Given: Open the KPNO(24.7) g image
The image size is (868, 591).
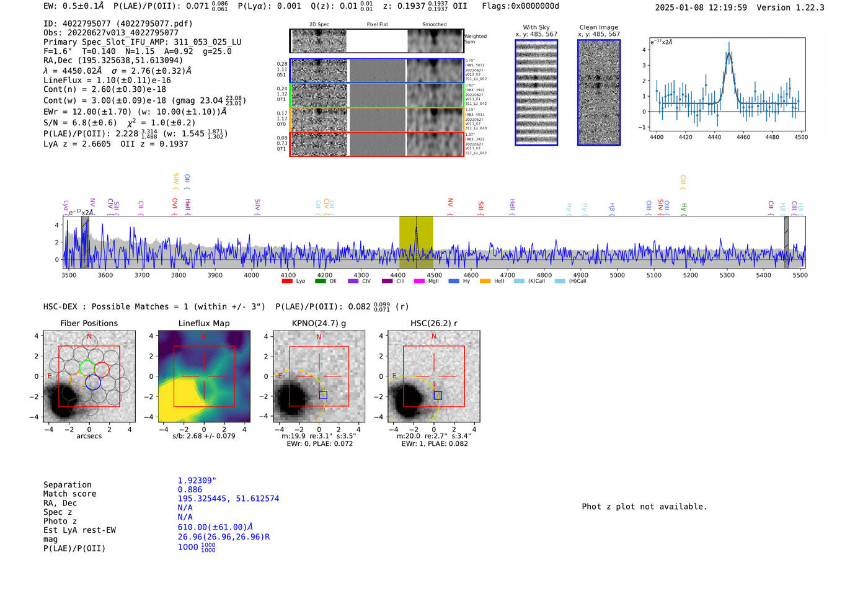Looking at the screenshot, I should (319, 376).
